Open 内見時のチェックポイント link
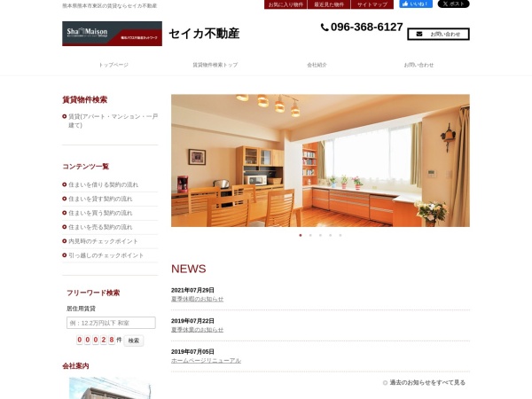The height and width of the screenshot is (399, 532). coord(103,241)
